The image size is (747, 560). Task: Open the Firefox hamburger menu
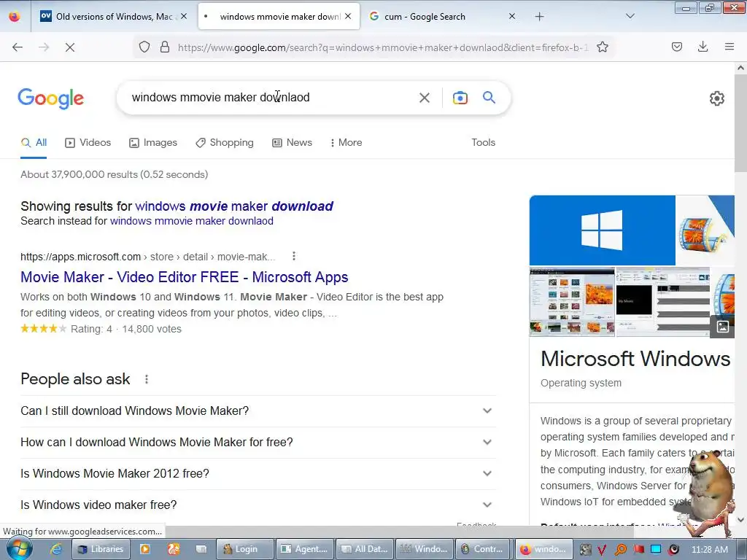pos(729,47)
